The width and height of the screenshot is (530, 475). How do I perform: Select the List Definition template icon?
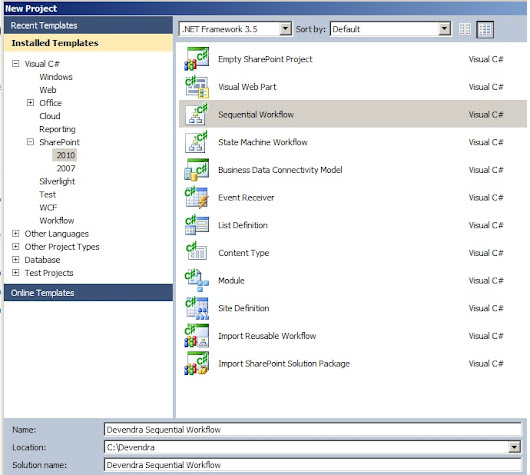pyautogui.click(x=196, y=225)
